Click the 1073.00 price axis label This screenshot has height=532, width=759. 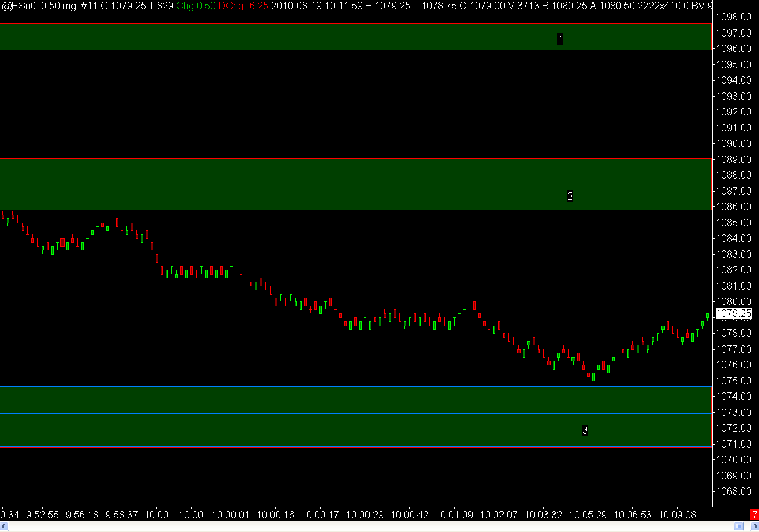pos(734,412)
